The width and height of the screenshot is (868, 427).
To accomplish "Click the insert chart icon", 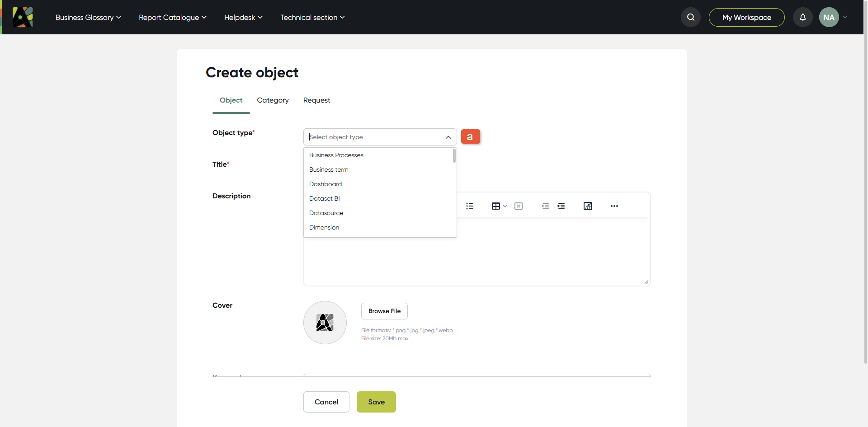I will coord(588,206).
